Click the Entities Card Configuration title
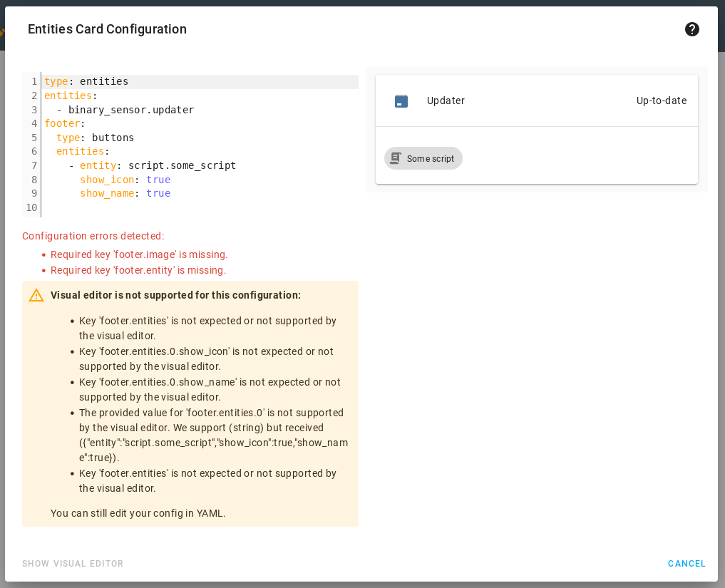The image size is (725, 588). [107, 29]
